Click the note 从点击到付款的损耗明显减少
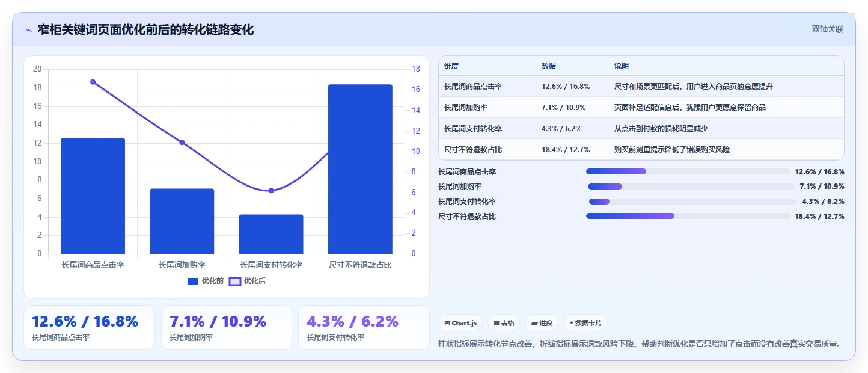This screenshot has width=868, height=373. pyautogui.click(x=661, y=129)
